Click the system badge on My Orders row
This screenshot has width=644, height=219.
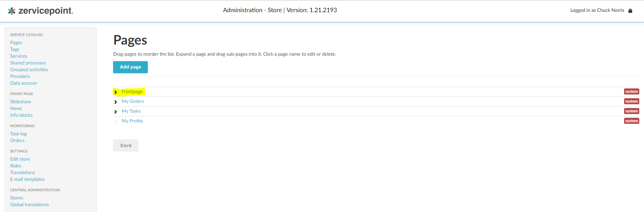[631, 101]
